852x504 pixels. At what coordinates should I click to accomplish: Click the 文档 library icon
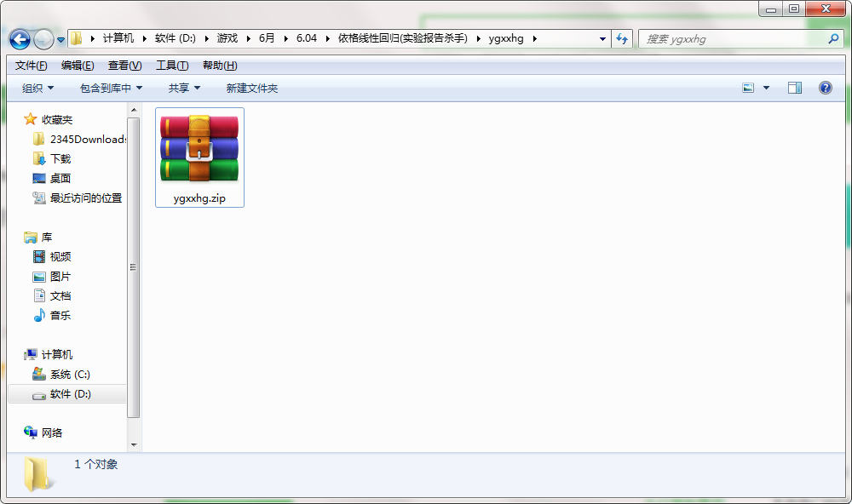click(x=39, y=295)
